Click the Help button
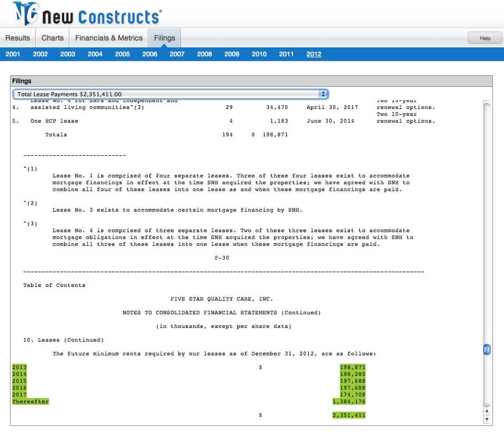Viewport: 504px width, 438px height. pyautogui.click(x=485, y=38)
